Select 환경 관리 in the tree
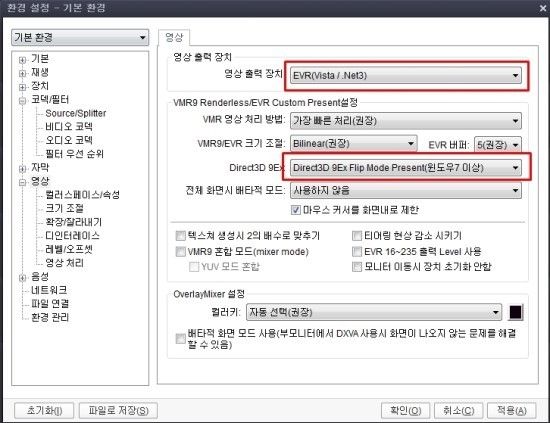The height and width of the screenshot is (423, 550). point(50,317)
